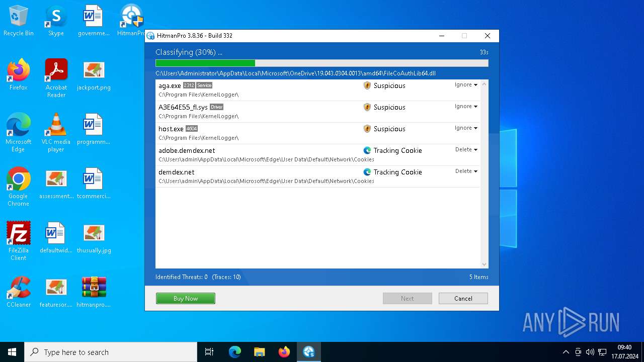Open the featuresor... image file
This screenshot has width=644, height=362.
point(56,292)
